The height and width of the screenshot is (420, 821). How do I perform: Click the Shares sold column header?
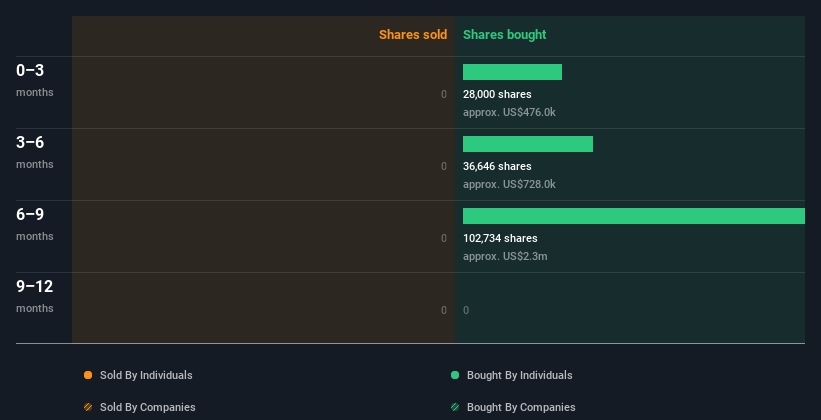pyautogui.click(x=413, y=35)
